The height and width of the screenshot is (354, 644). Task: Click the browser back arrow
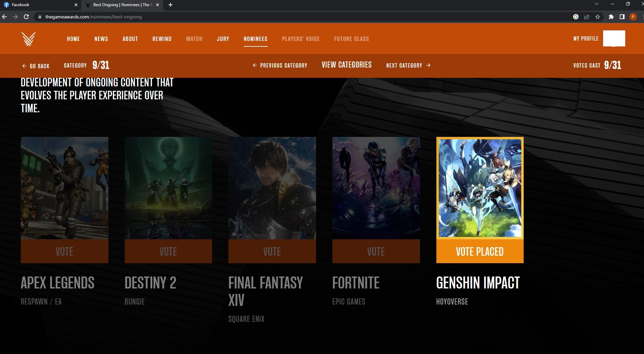pyautogui.click(x=4, y=17)
